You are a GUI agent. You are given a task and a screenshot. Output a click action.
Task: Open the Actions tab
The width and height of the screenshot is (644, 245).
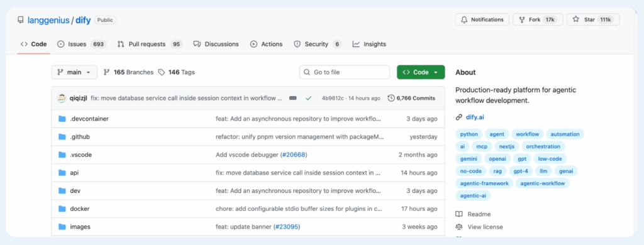coord(267,44)
